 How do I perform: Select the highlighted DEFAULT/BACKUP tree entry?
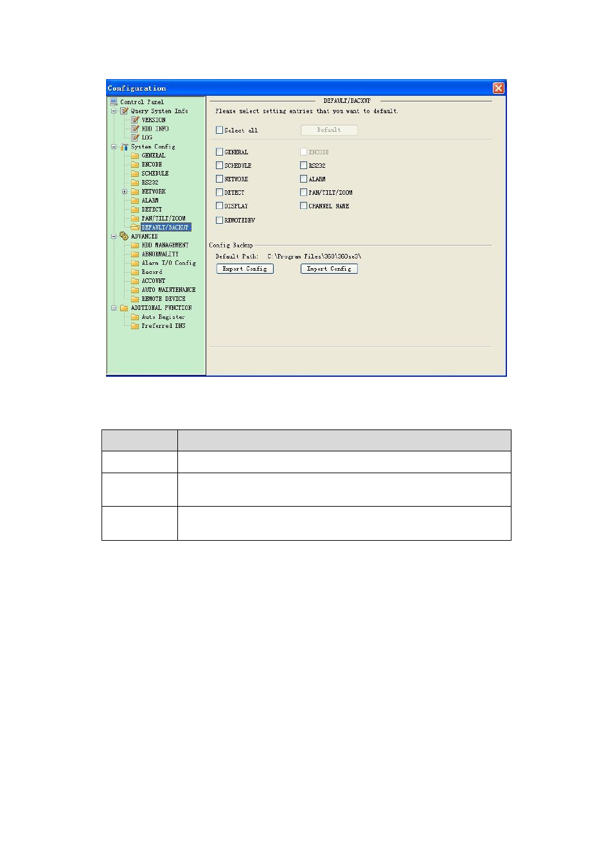click(166, 227)
